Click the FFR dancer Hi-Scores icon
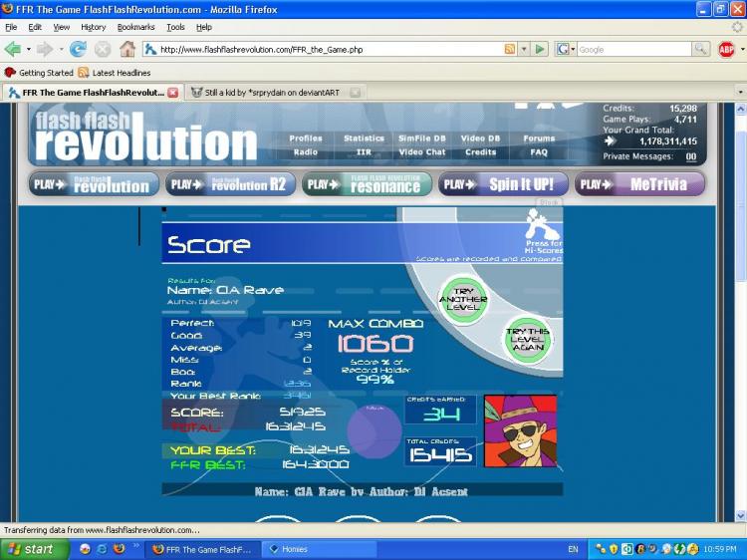This screenshot has height=560, width=747. click(x=541, y=225)
